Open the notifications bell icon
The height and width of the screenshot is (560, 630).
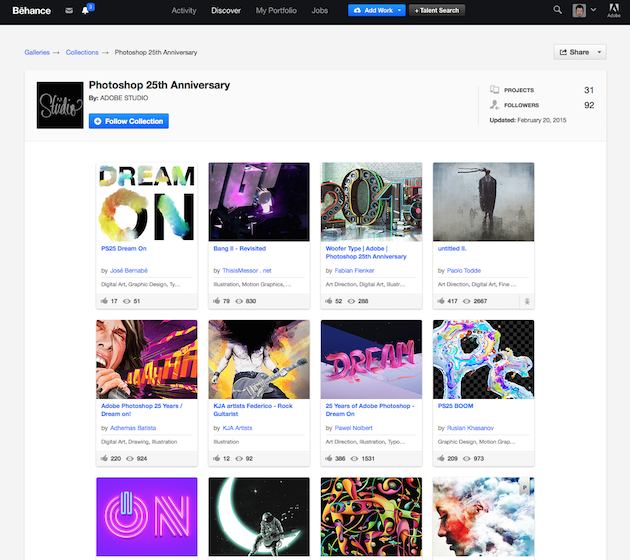(x=85, y=10)
